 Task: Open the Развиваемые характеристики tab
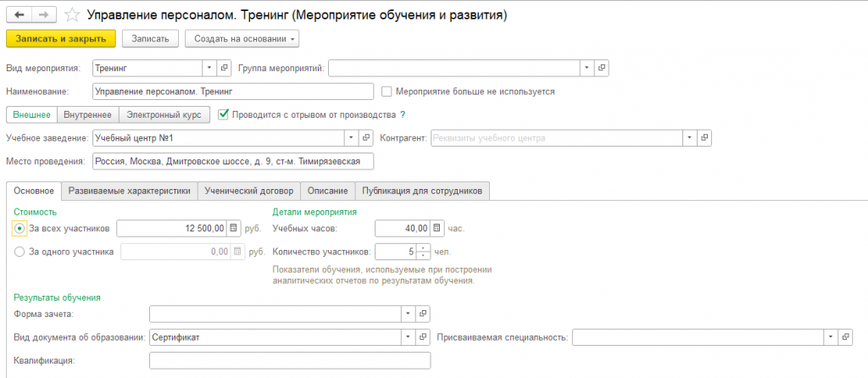[129, 191]
